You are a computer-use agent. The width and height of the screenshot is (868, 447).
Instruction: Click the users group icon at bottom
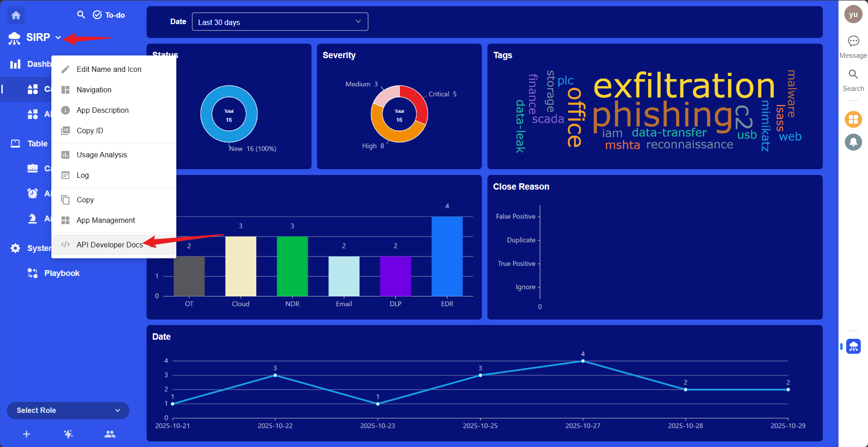(110, 434)
